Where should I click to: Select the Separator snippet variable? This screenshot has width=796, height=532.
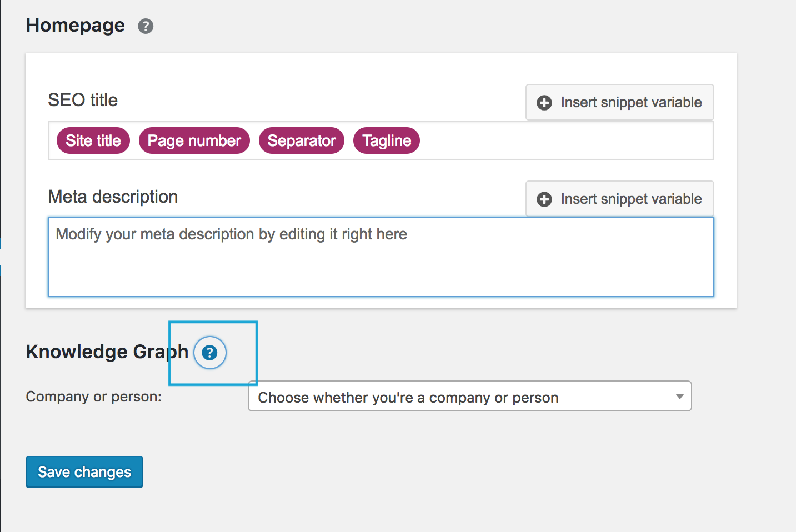(x=301, y=140)
